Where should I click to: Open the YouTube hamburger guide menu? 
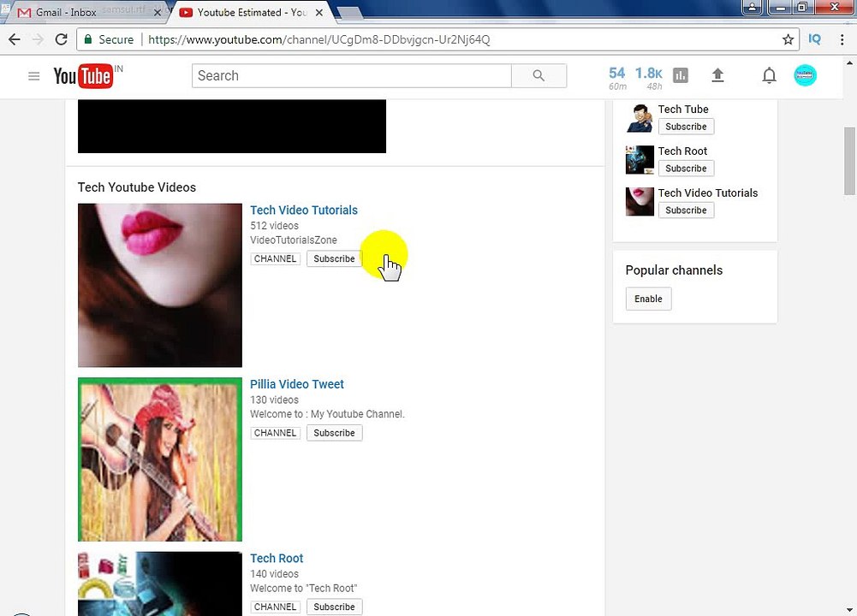point(34,76)
